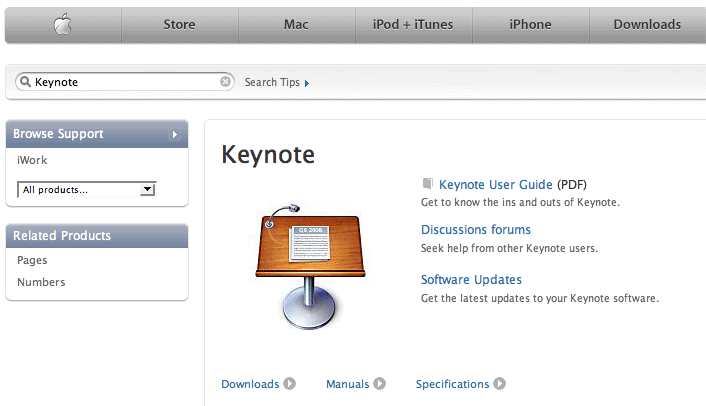
Task: Open the Keynote User Guide link
Action: (495, 185)
